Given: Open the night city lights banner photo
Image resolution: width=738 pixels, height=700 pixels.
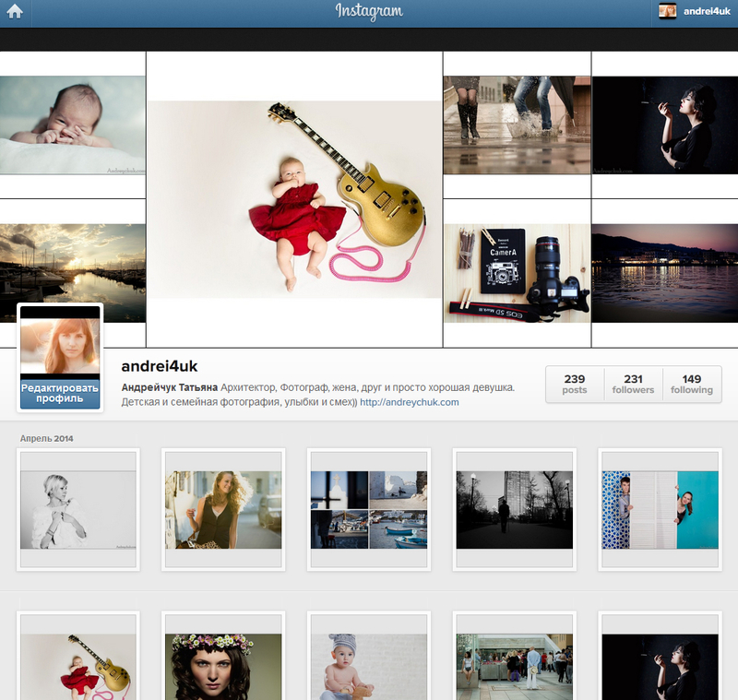Looking at the screenshot, I should tap(664, 273).
